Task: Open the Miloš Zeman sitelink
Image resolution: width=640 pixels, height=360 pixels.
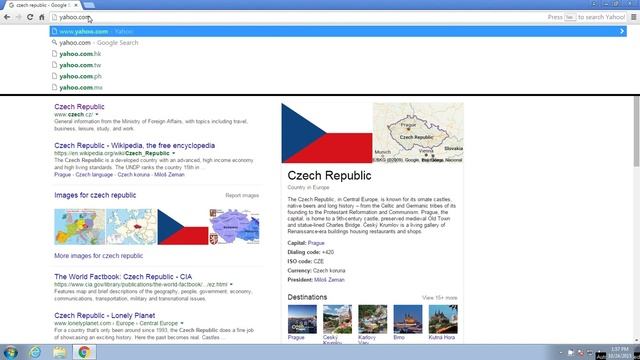Action: 169,175
